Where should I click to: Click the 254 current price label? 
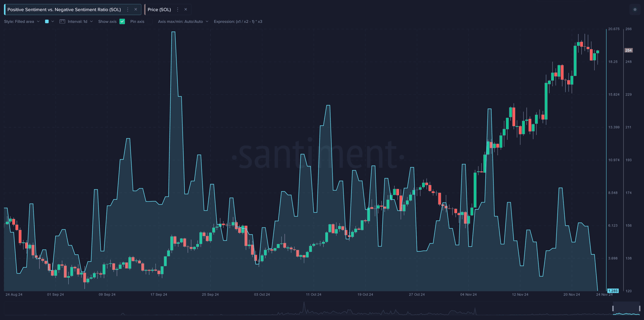point(628,50)
